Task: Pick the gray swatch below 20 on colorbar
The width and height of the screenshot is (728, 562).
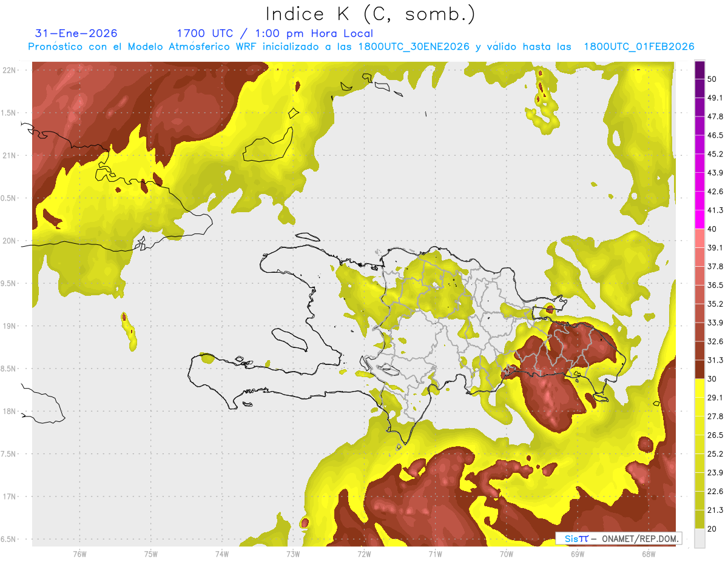Action: point(699,538)
